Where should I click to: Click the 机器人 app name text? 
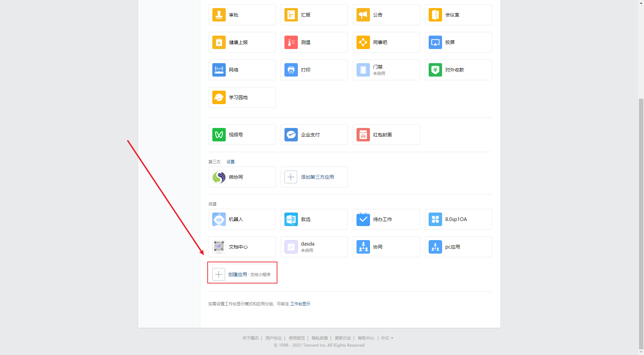[236, 219]
